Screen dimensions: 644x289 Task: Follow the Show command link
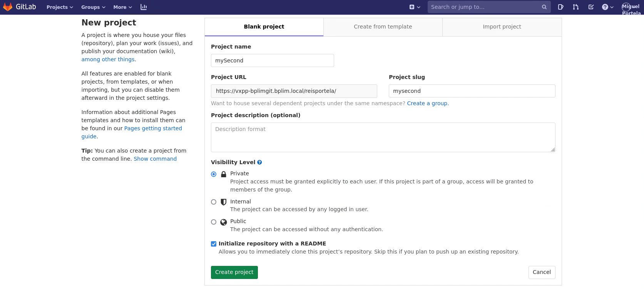click(x=155, y=159)
